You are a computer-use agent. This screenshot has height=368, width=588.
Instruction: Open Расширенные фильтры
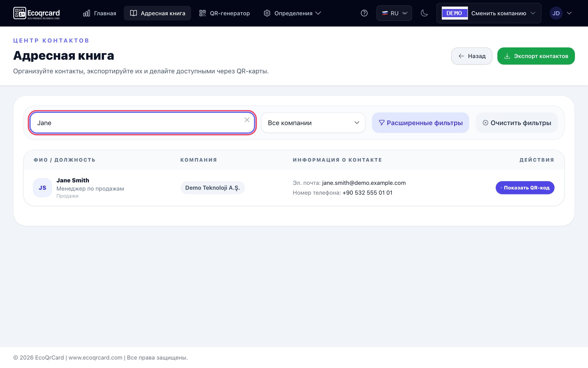click(421, 123)
